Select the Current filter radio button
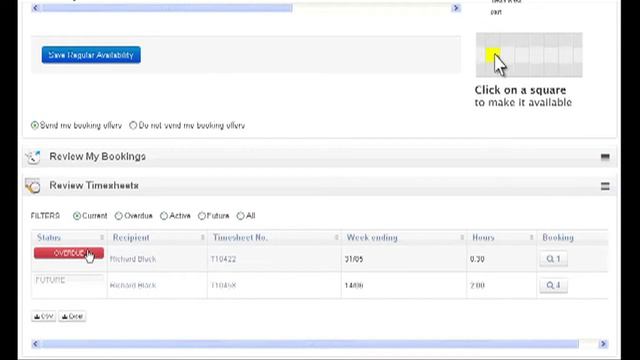 click(77, 216)
